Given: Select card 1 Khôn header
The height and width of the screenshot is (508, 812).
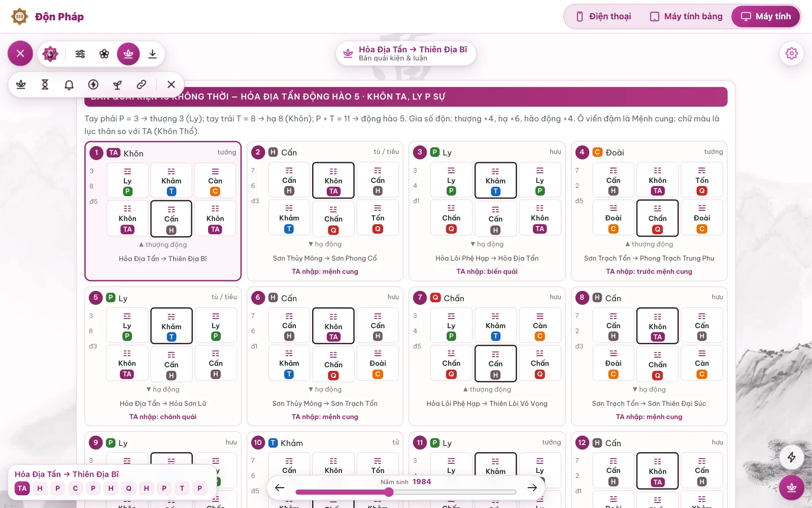Looking at the screenshot, I should click(x=163, y=153).
